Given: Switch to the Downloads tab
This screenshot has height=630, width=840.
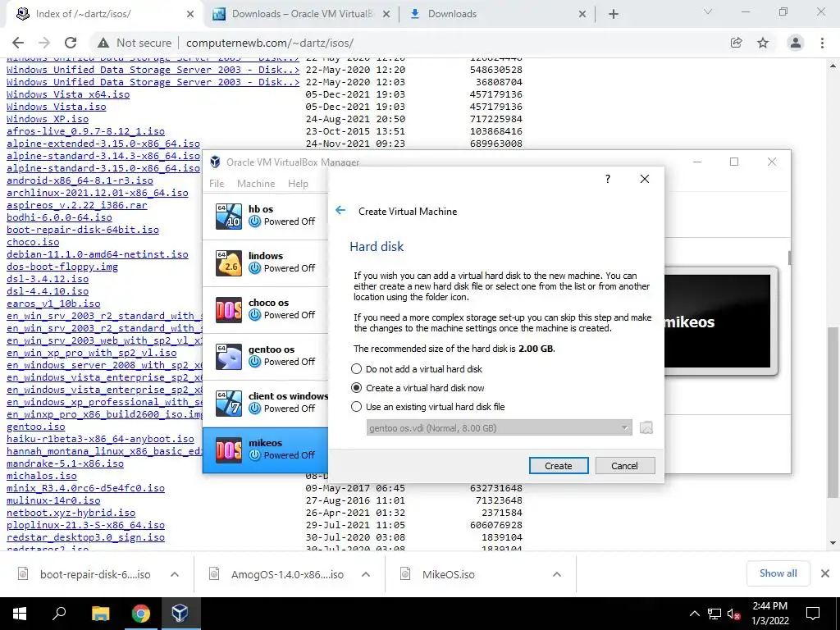Looking at the screenshot, I should point(497,15).
